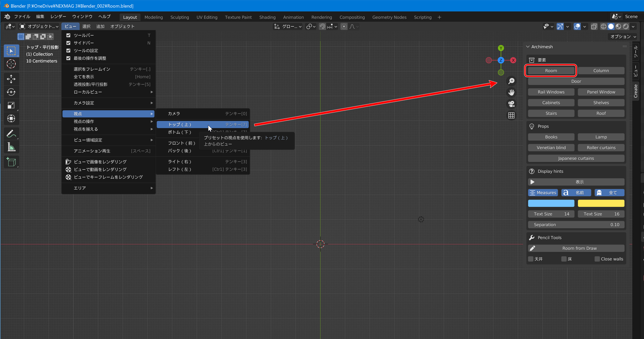
Task: Select the Move tool in toolbar
Action: click(x=11, y=79)
